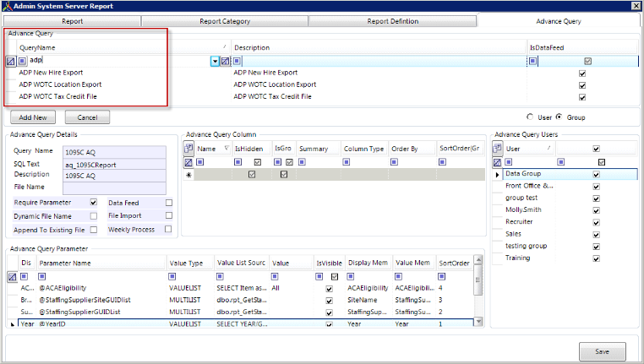
Task: Uncheck the Data Group user checkbox
Action: pos(597,175)
